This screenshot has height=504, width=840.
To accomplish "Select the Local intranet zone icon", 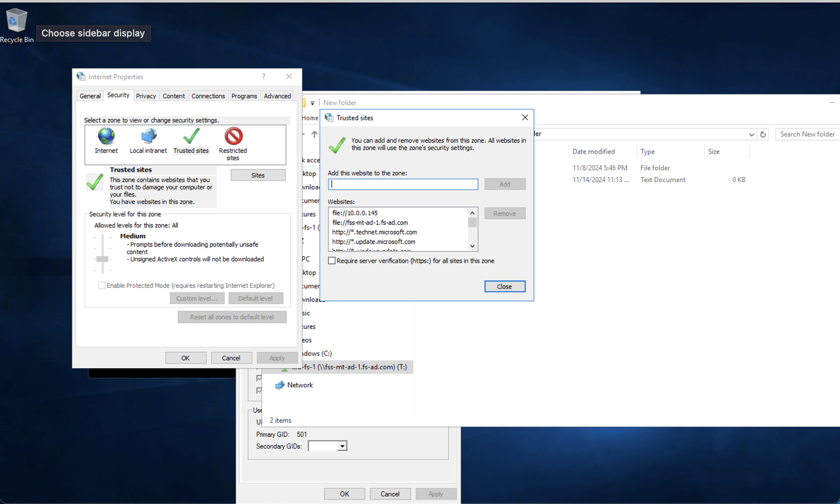I will (x=148, y=136).
